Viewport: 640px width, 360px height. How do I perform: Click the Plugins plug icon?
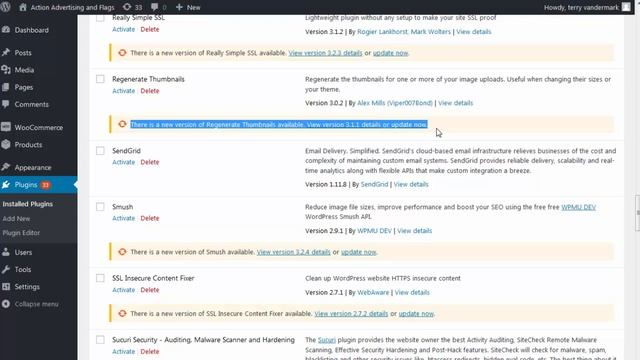point(6,184)
